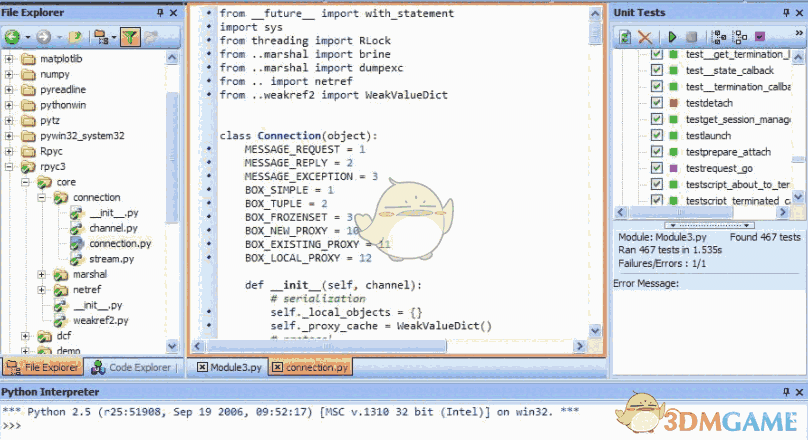808x440 pixels.
Task: Open channel.py in the file tree
Action: tap(113, 228)
